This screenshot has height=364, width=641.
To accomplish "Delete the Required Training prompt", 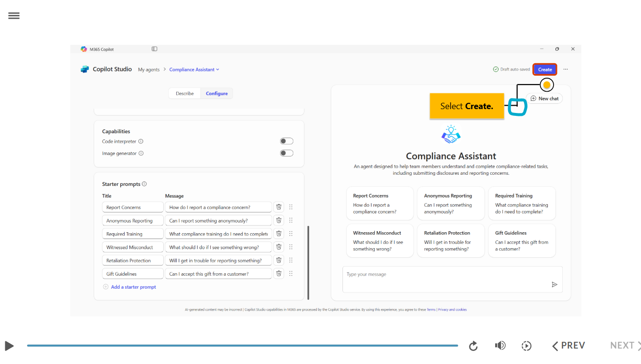I will (x=279, y=234).
